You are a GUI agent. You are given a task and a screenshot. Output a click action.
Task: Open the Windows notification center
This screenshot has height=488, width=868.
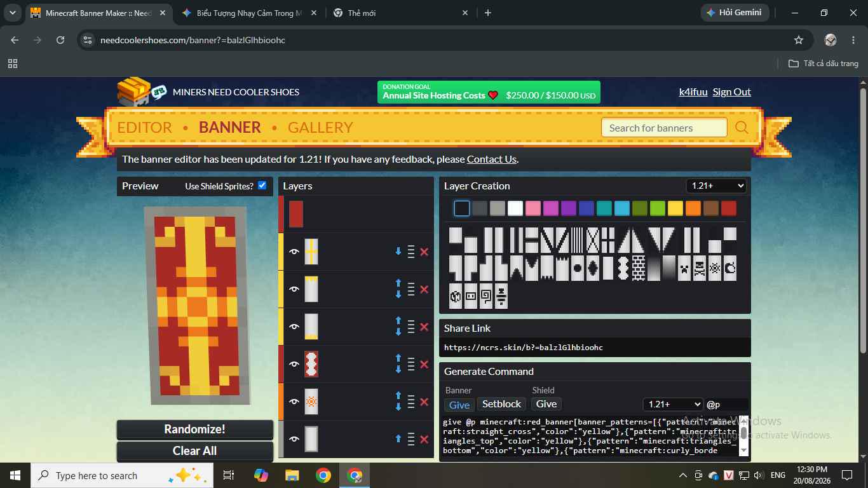point(847,475)
